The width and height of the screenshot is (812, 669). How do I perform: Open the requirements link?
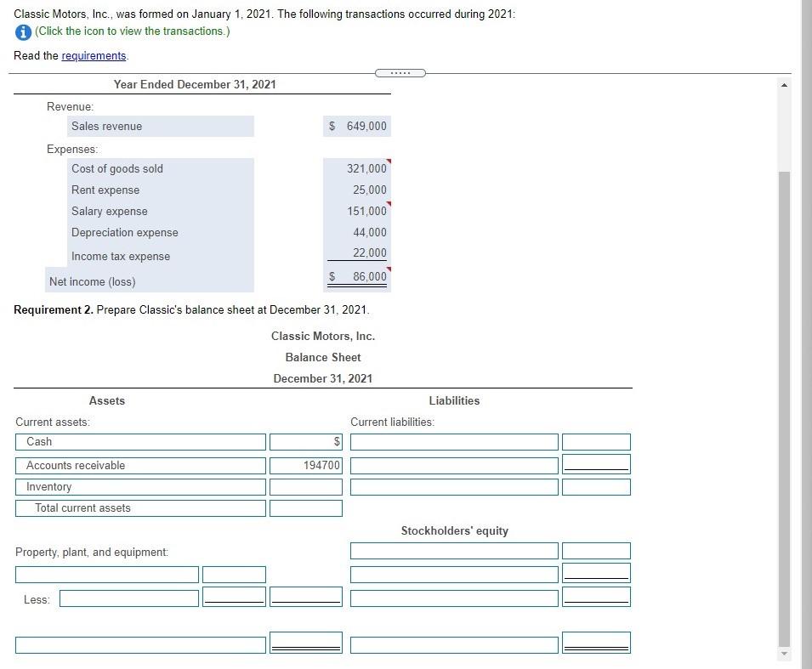[x=94, y=56]
